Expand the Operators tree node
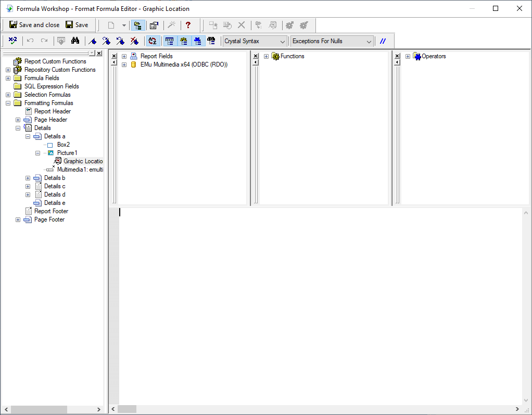The height and width of the screenshot is (415, 532). pos(408,56)
